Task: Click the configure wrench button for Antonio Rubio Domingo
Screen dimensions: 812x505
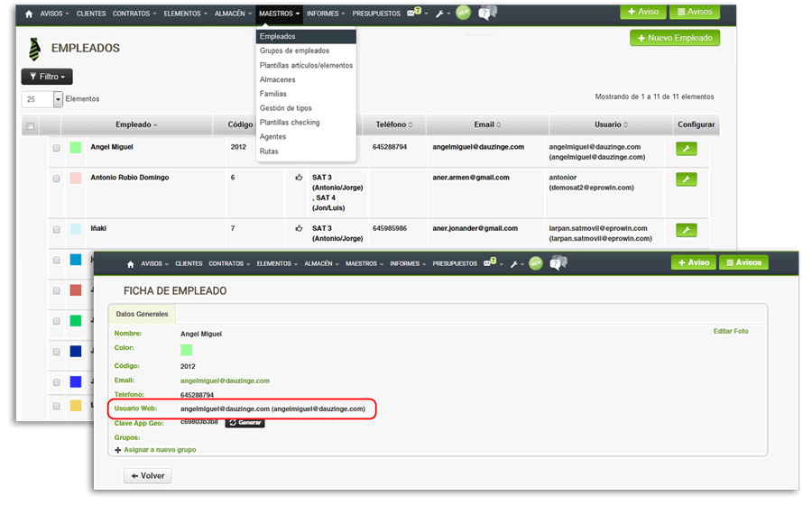Action: click(x=687, y=179)
